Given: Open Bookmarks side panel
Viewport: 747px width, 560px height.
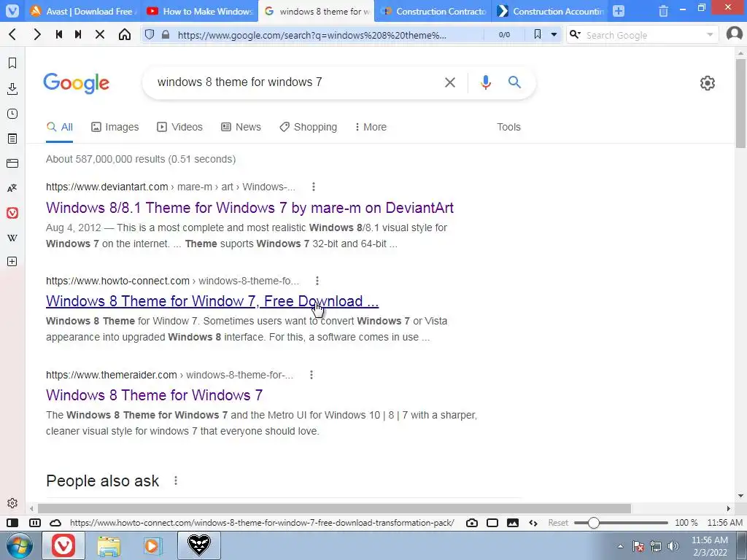Looking at the screenshot, I should pos(12,63).
